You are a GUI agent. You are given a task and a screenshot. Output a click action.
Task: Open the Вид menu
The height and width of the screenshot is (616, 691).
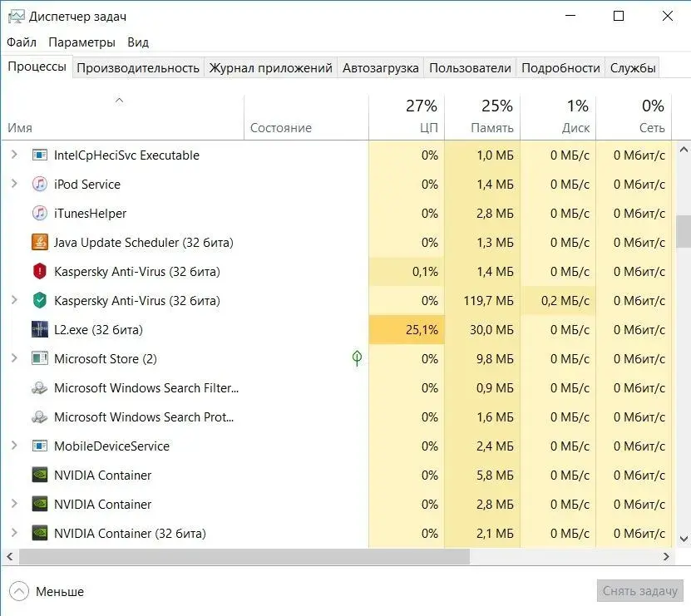click(138, 42)
